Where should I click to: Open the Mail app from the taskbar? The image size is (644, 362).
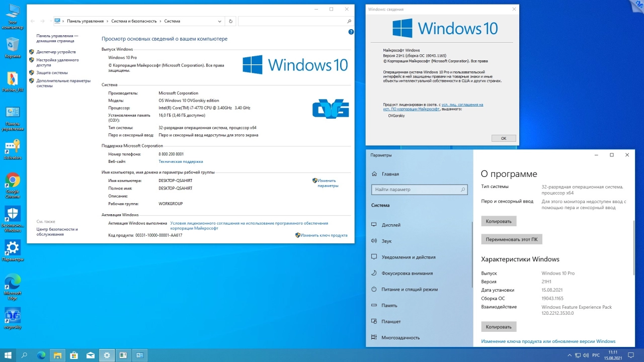click(x=91, y=355)
